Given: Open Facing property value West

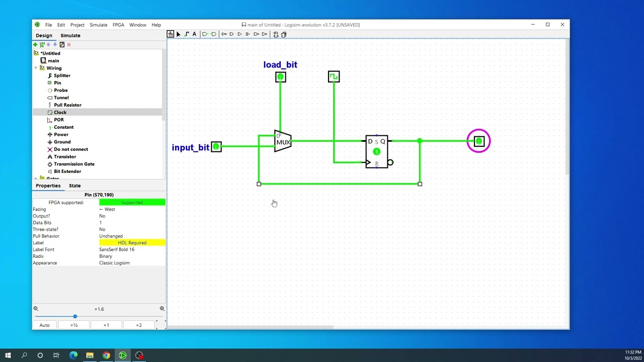Looking at the screenshot, I should pos(132,209).
